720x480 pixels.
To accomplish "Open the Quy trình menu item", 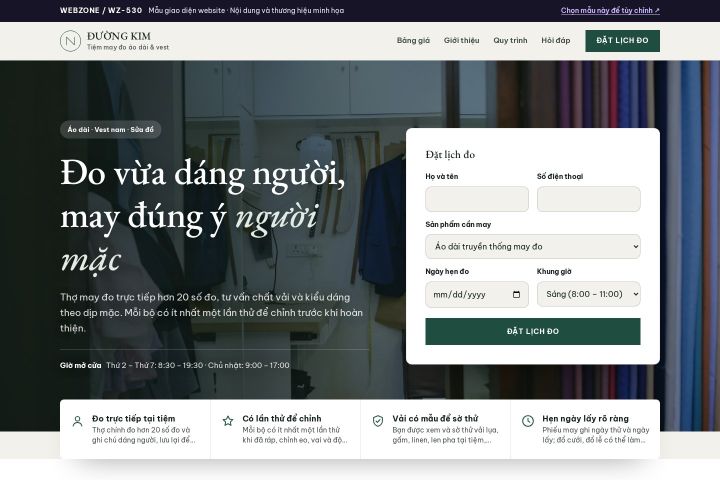I will 510,40.
